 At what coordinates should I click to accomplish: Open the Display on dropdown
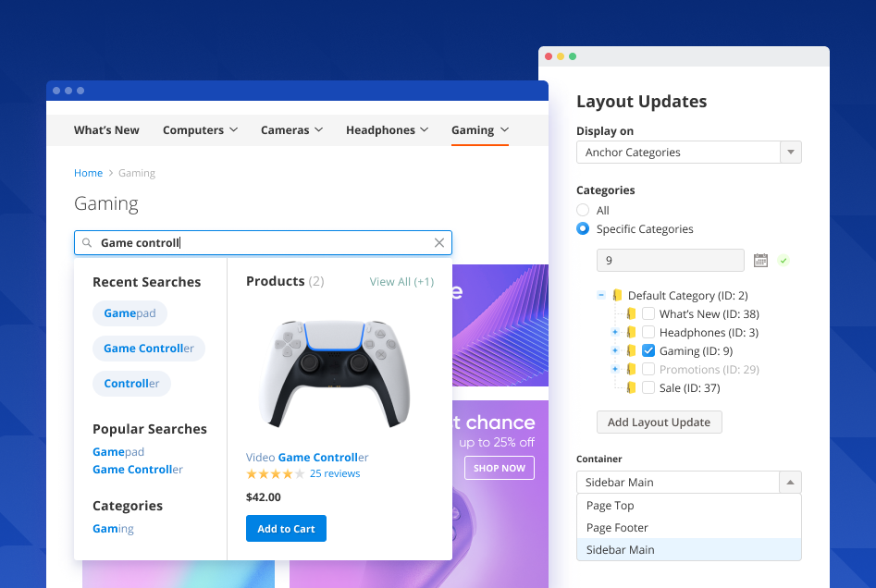(791, 152)
